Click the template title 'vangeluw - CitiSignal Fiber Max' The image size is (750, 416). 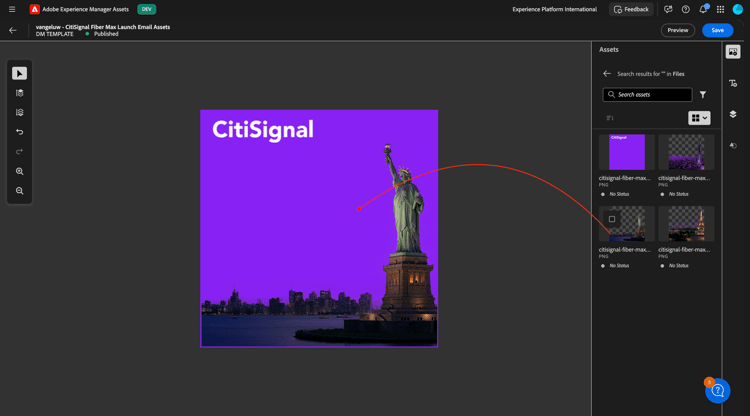coord(103,27)
